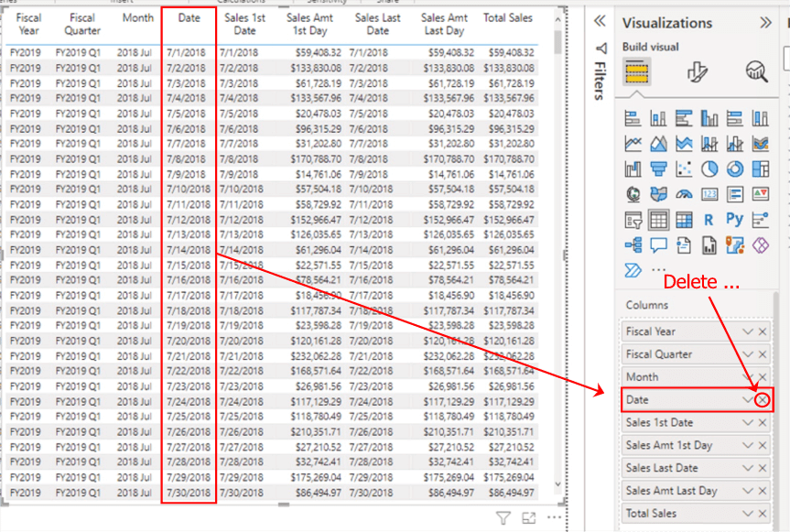The height and width of the screenshot is (532, 790).
Task: Open Fiscal Quarter field dropdown chevron
Action: tap(748, 354)
